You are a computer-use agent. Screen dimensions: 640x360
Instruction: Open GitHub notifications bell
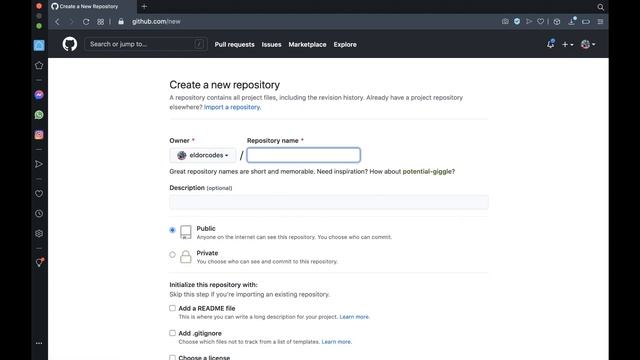pos(550,44)
